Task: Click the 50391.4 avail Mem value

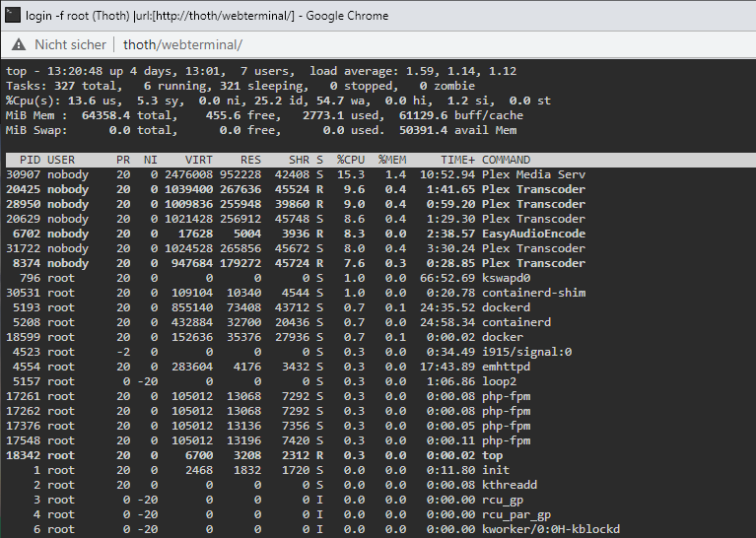Action: [423, 131]
